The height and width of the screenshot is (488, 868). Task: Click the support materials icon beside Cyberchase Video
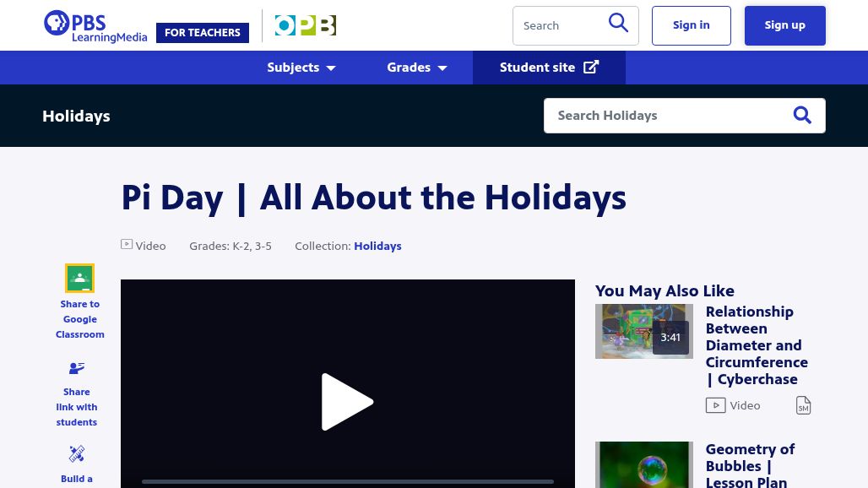coord(803,405)
